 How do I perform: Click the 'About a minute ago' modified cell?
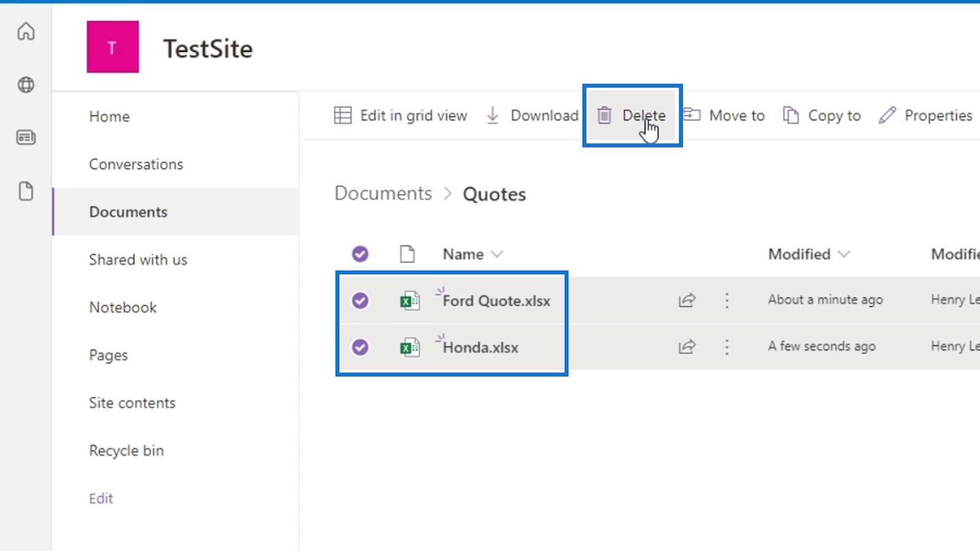825,299
